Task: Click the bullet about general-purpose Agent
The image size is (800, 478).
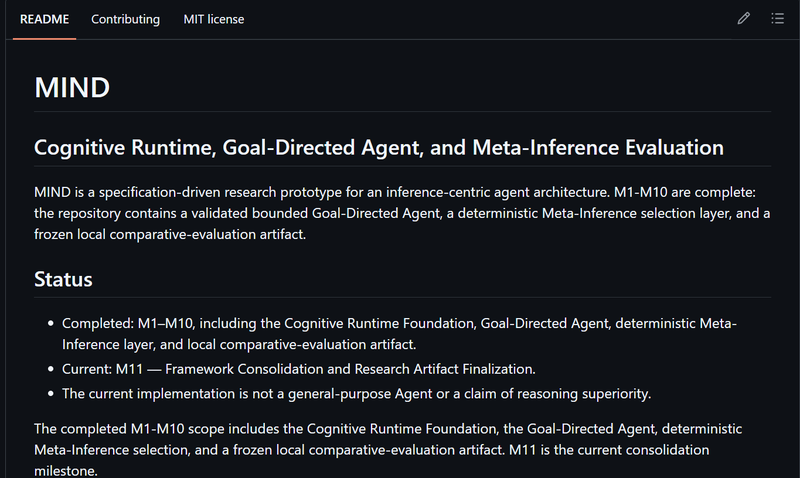Action: click(x=356, y=394)
